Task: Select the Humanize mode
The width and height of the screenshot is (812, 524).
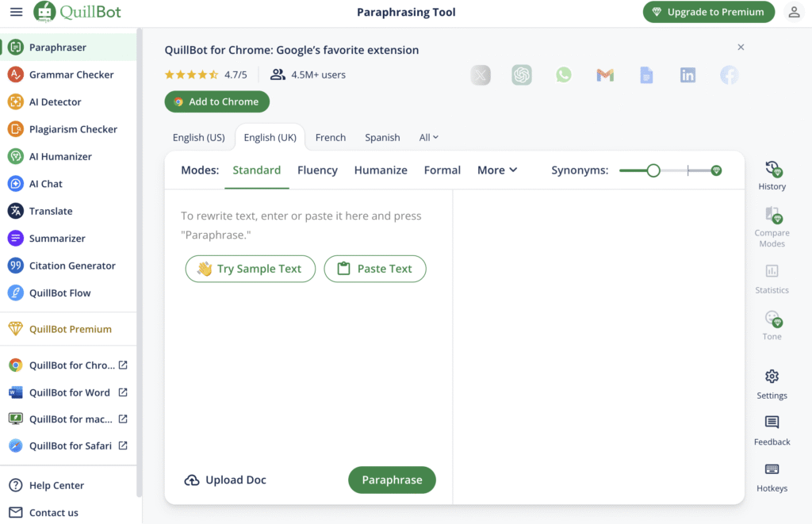Action: (x=381, y=170)
